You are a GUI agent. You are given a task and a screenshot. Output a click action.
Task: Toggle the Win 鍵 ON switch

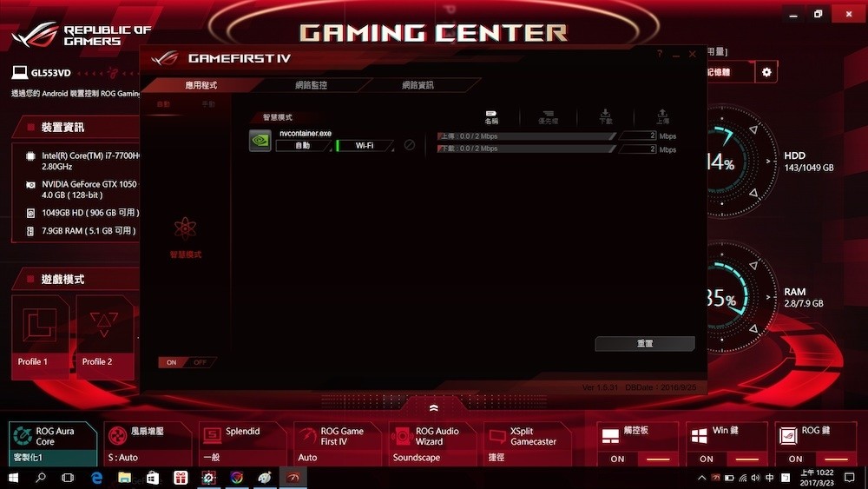(727, 459)
